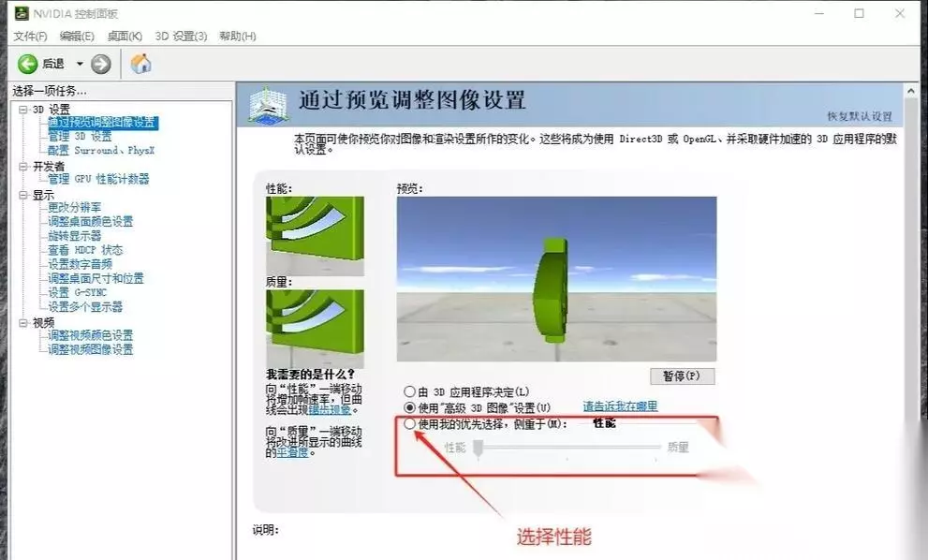Maximize the NVIDIA control panel window
Viewport: 928px width, 560px height.
tap(860, 13)
